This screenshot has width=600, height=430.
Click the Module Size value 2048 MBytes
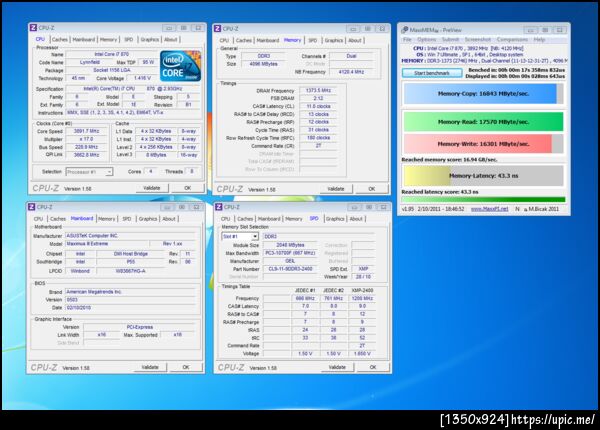tap(290, 245)
